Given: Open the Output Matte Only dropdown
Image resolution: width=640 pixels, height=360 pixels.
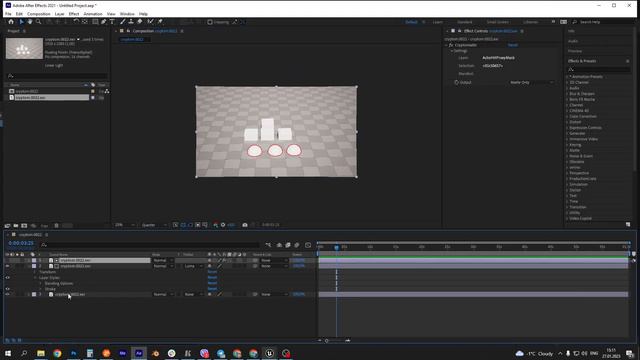Looking at the screenshot, I should tap(531, 82).
